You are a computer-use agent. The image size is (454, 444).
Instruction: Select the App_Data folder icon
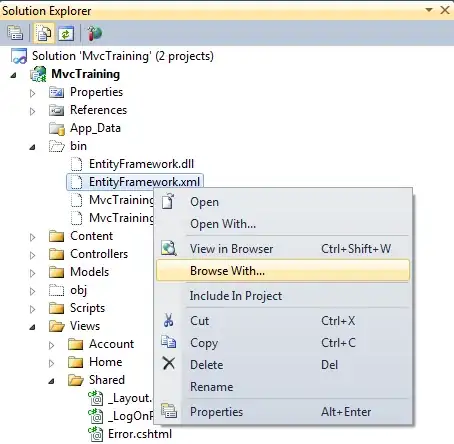[x=57, y=128]
